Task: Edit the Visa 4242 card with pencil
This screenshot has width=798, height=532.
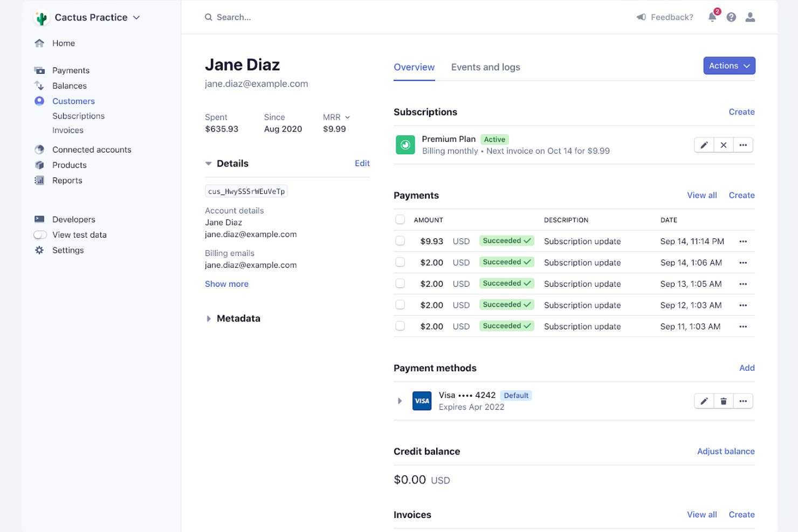Action: (704, 401)
